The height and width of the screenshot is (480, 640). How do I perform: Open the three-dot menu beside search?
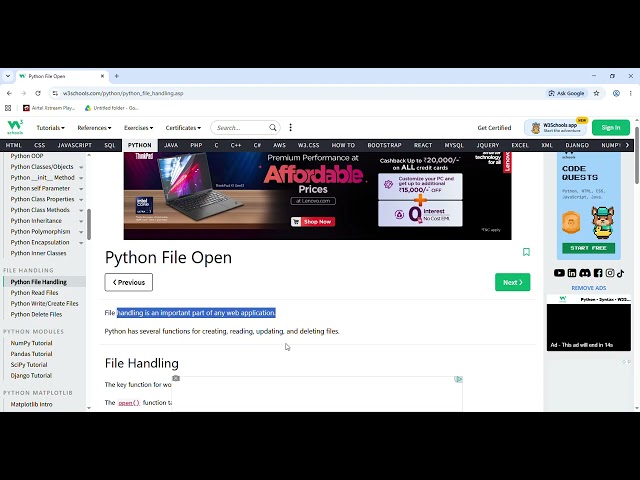[x=291, y=128]
